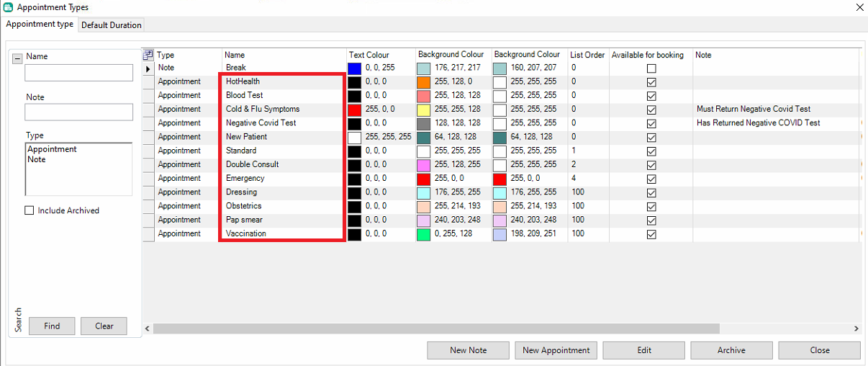Tick Available for booking for Break
The height and width of the screenshot is (366, 868).
click(651, 68)
